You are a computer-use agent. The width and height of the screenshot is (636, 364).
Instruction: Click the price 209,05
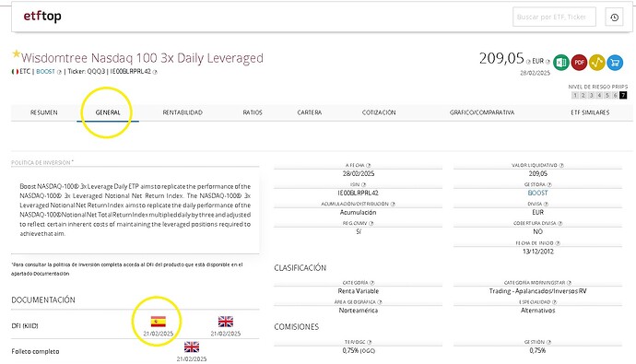pos(501,58)
